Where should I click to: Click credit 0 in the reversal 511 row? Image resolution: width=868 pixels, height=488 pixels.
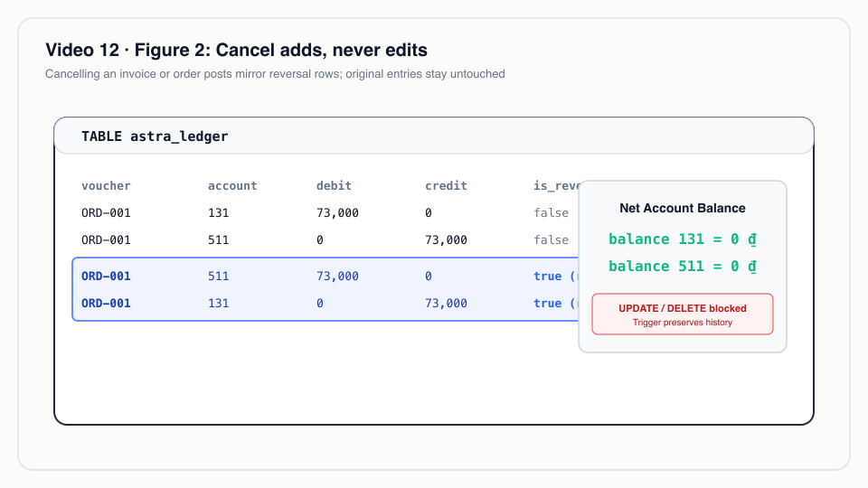pos(429,277)
